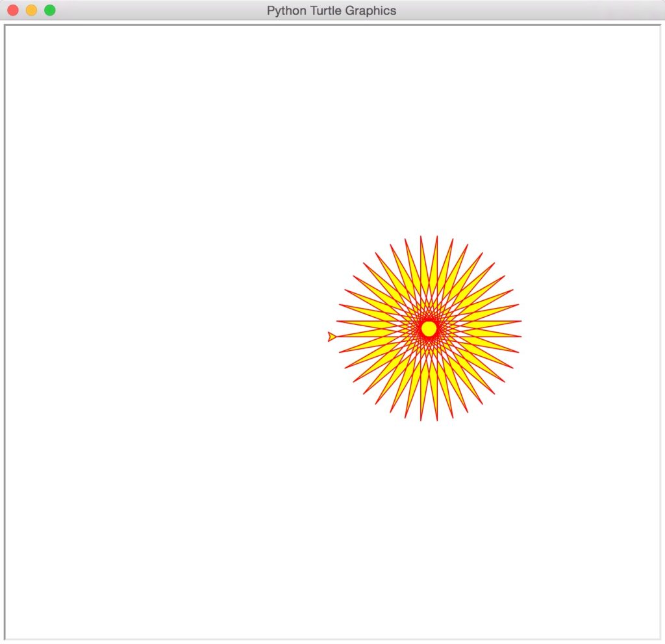Close the Python Turtle Graphics window
The width and height of the screenshot is (665, 644).
coord(13,10)
